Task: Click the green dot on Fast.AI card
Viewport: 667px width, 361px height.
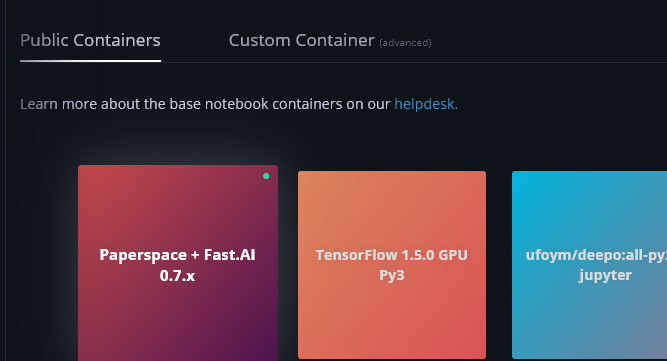Action: click(x=266, y=176)
